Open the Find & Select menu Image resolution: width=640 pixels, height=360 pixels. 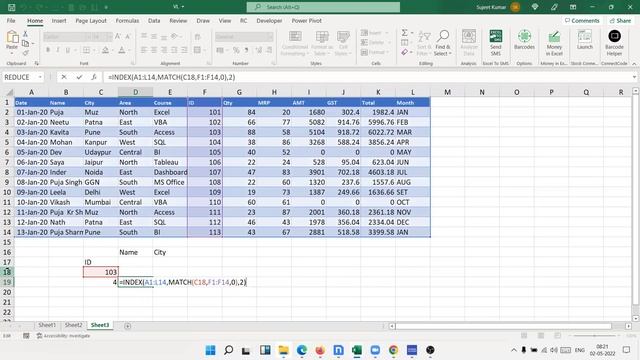(x=442, y=43)
